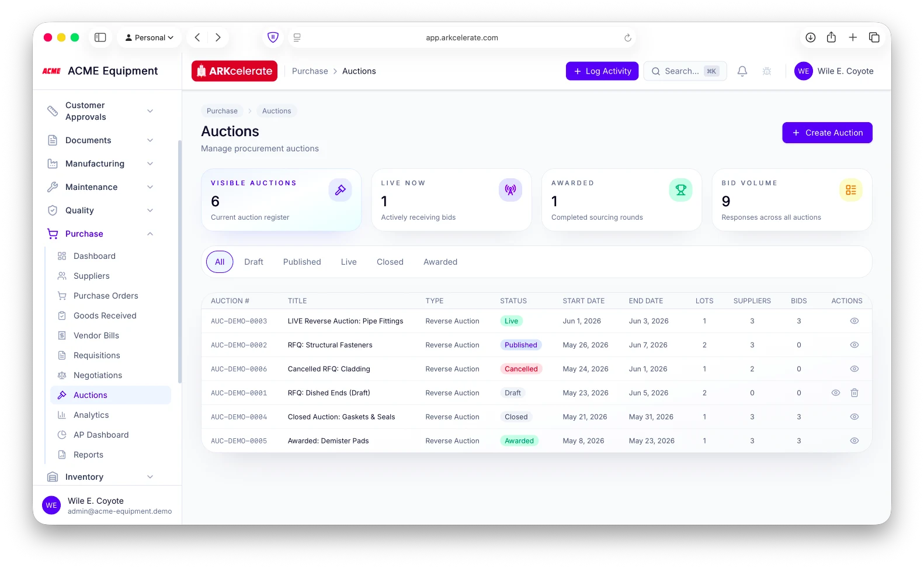This screenshot has width=924, height=568.
Task: Delete the RFQ: Dished Ends draft auction
Action: [854, 393]
